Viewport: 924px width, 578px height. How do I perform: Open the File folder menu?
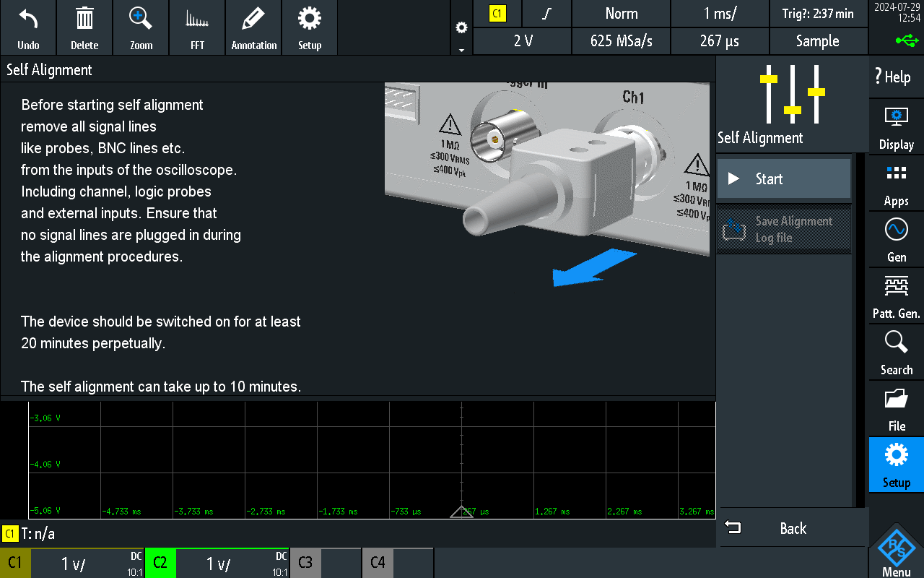897,409
